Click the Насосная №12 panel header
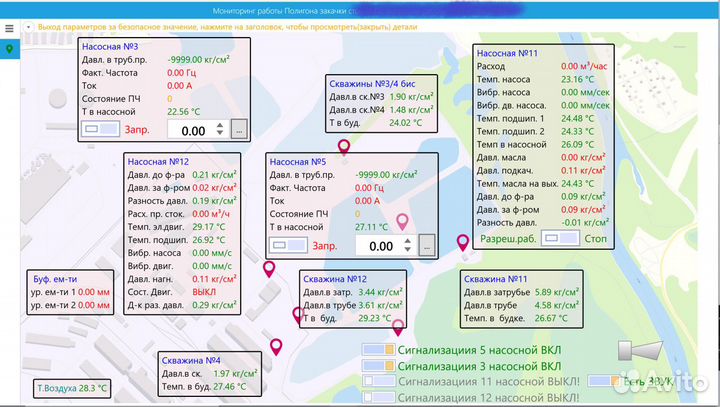This screenshot has width=720, height=407. 158,162
